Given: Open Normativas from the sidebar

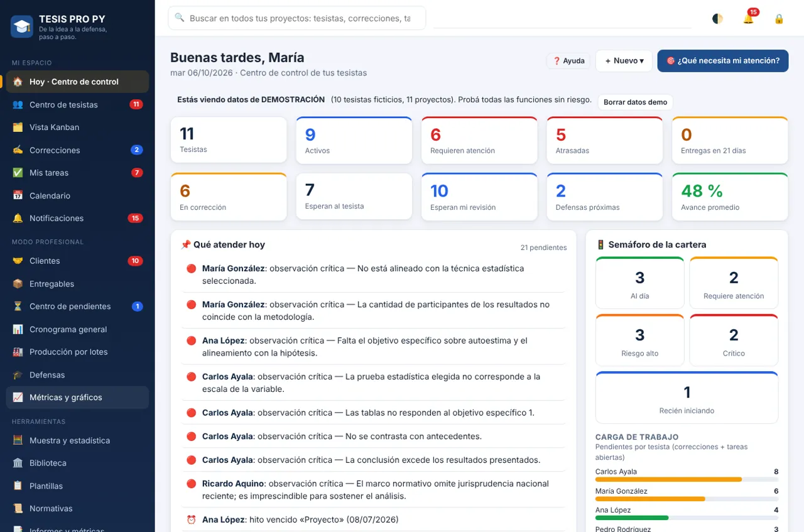Looking at the screenshot, I should coord(77,509).
